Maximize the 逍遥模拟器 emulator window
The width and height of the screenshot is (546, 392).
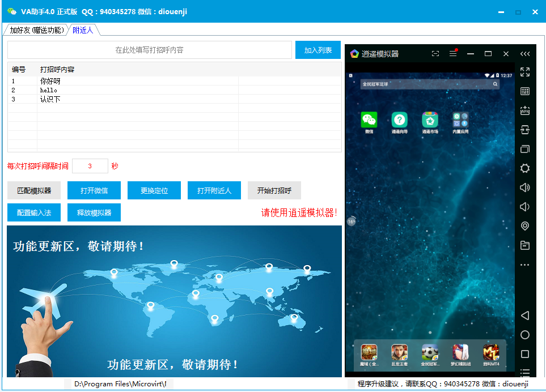point(488,54)
